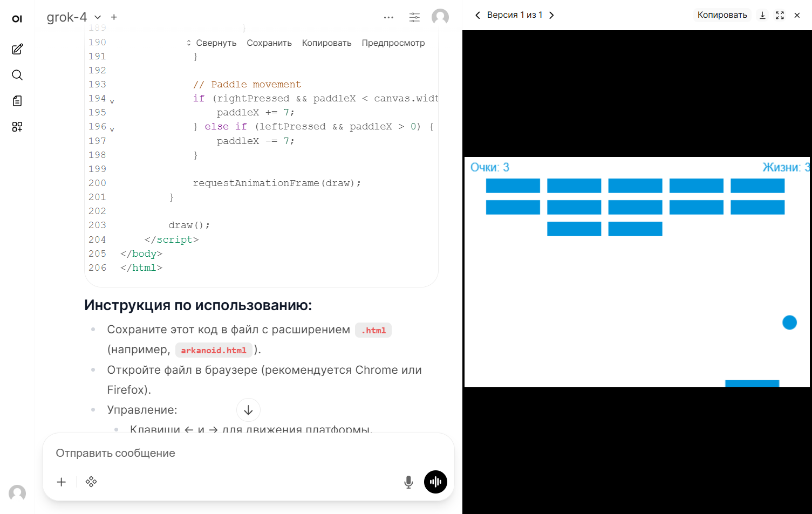Open chat settings via the sliders icon
Screen dimensions: 812x514
click(x=414, y=17)
